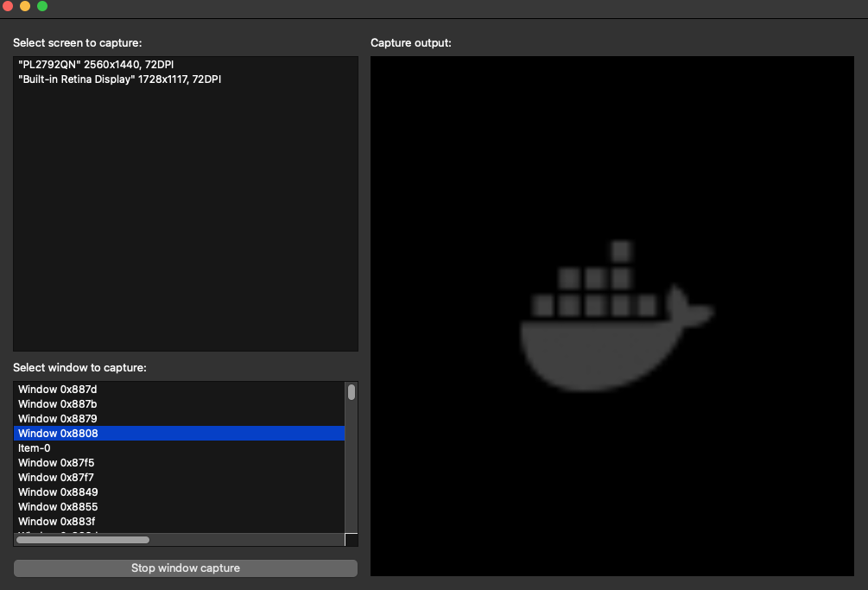Image resolution: width=868 pixels, height=590 pixels.
Task: Choose Window 0x8849 in the list
Action: pyautogui.click(x=179, y=492)
